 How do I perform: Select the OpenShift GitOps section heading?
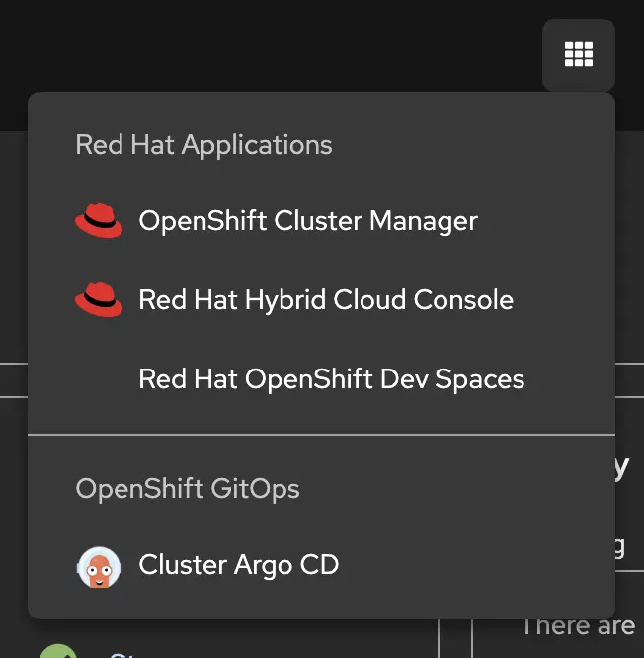click(188, 489)
